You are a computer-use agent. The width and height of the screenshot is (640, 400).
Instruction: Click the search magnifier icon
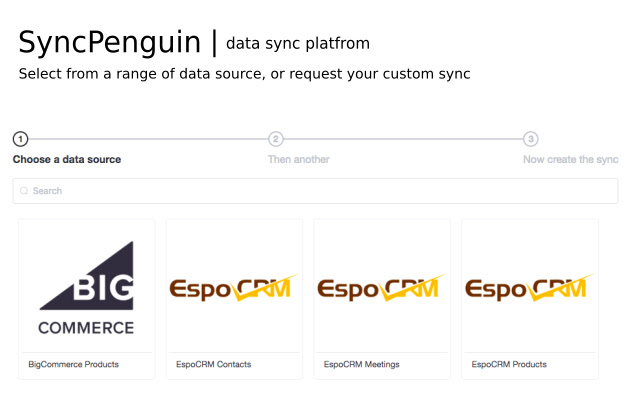click(x=24, y=191)
